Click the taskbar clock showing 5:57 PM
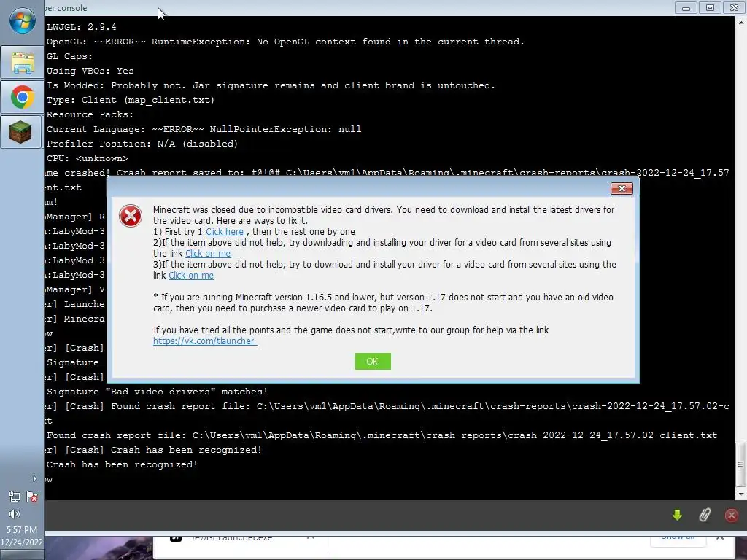The image size is (747, 560). tap(22, 529)
